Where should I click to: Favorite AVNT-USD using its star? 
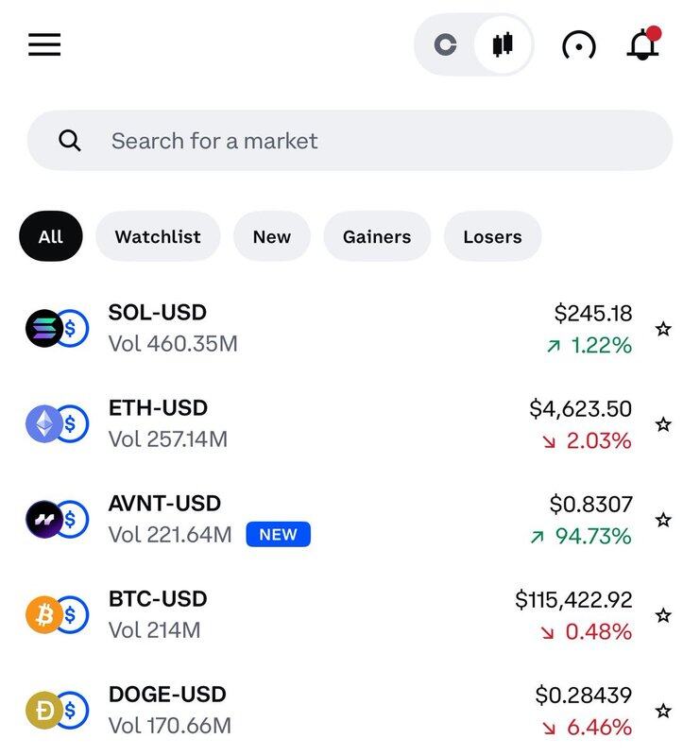[663, 520]
